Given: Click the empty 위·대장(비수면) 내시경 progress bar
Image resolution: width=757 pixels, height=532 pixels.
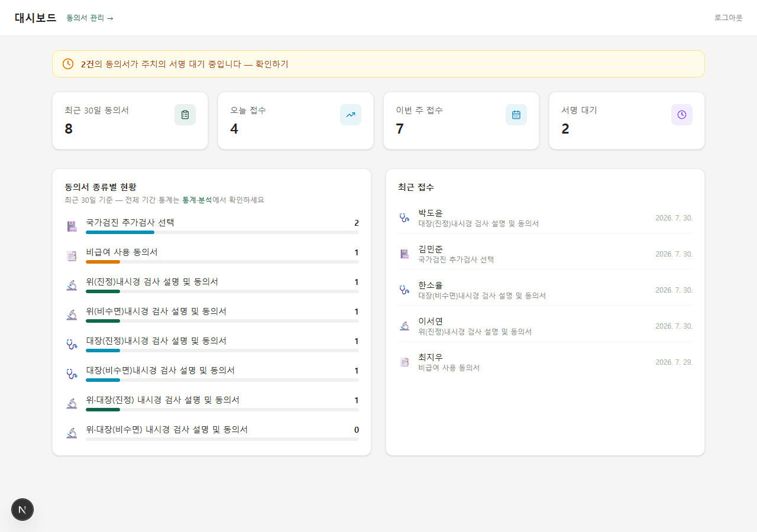Looking at the screenshot, I should click(x=222, y=439).
